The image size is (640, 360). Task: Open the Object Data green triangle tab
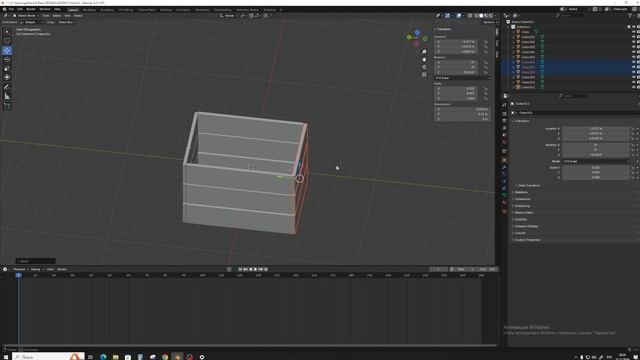tap(504, 195)
